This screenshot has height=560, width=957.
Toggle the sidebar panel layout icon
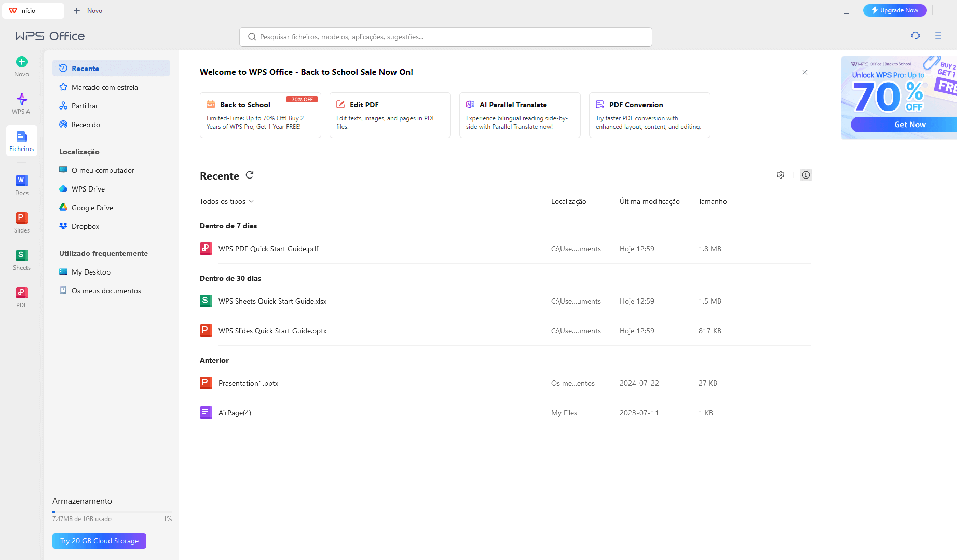[x=847, y=10]
